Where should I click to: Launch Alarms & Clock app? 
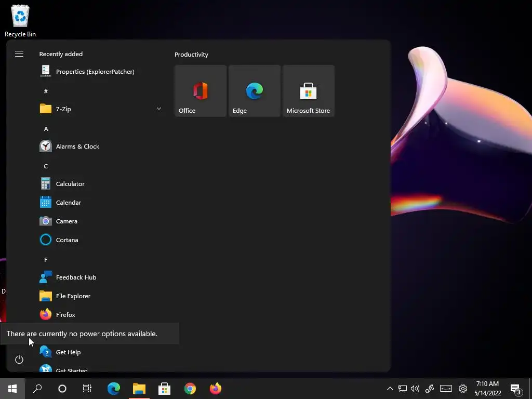tap(101, 146)
